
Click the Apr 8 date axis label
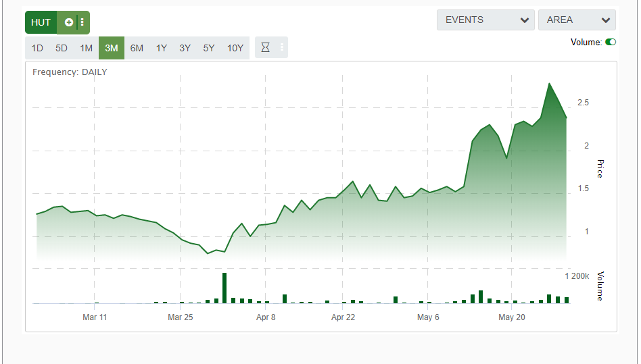(x=266, y=317)
